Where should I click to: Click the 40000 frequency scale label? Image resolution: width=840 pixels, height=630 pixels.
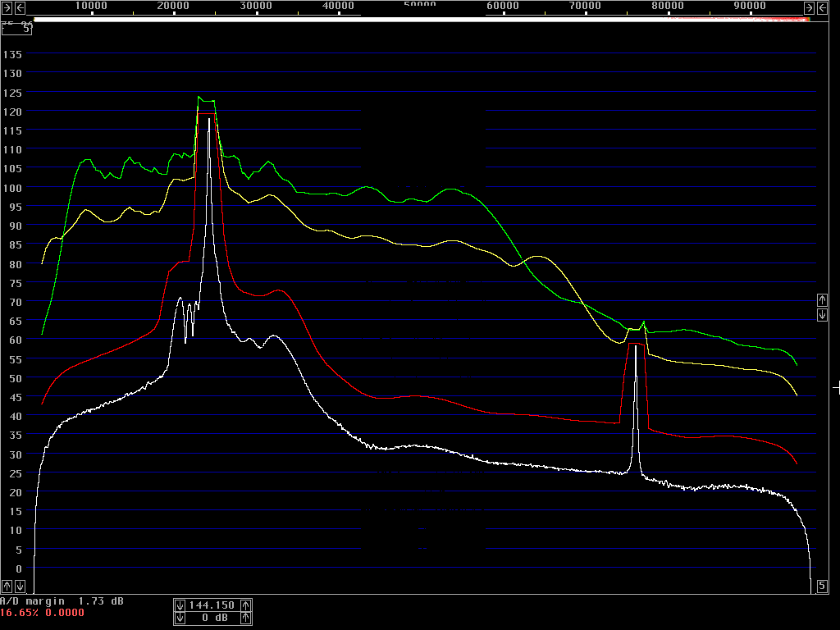tap(338, 6)
